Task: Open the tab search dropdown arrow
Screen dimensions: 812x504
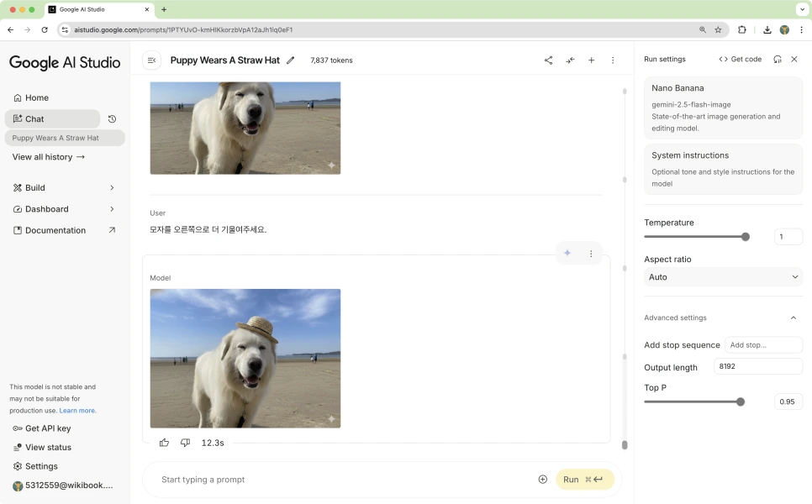Action: (802, 9)
